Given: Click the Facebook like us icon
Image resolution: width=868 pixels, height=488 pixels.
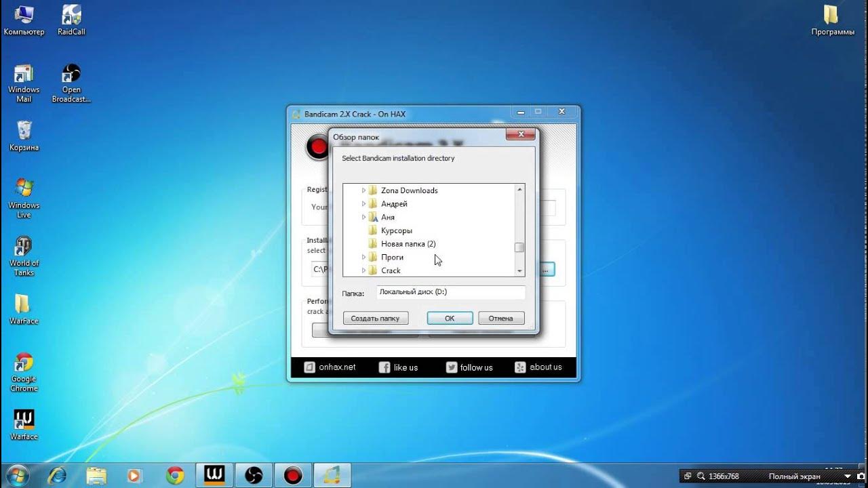Looking at the screenshot, I should [384, 367].
